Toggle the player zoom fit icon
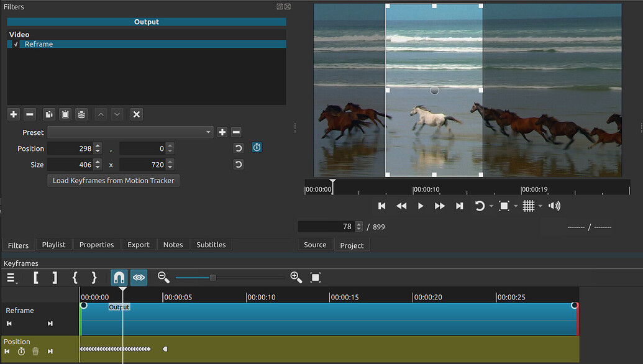 click(504, 206)
